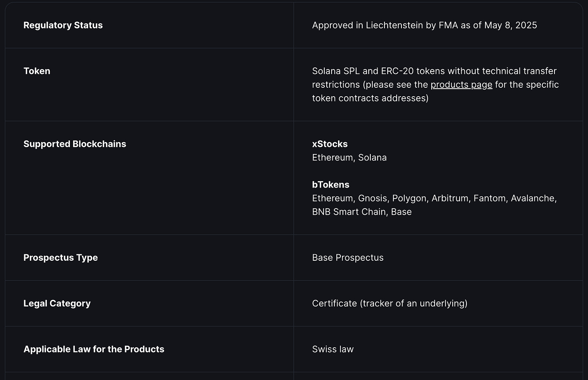Open the products page link
588x380 pixels.
coord(461,84)
